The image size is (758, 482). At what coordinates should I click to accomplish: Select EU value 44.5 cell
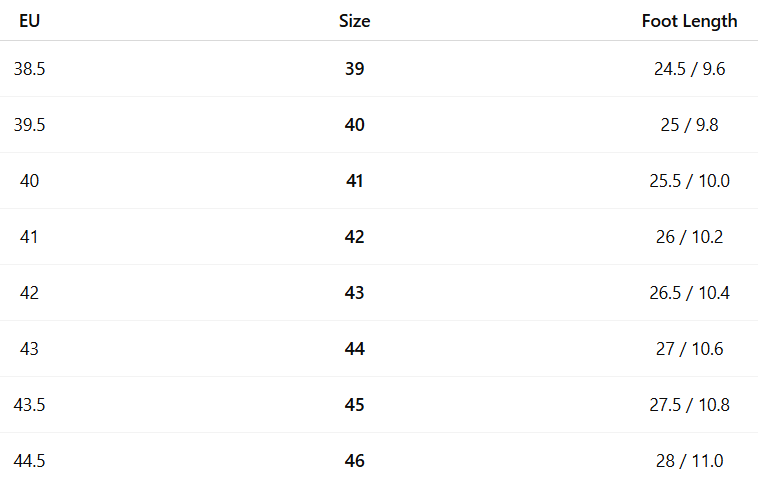(x=29, y=461)
